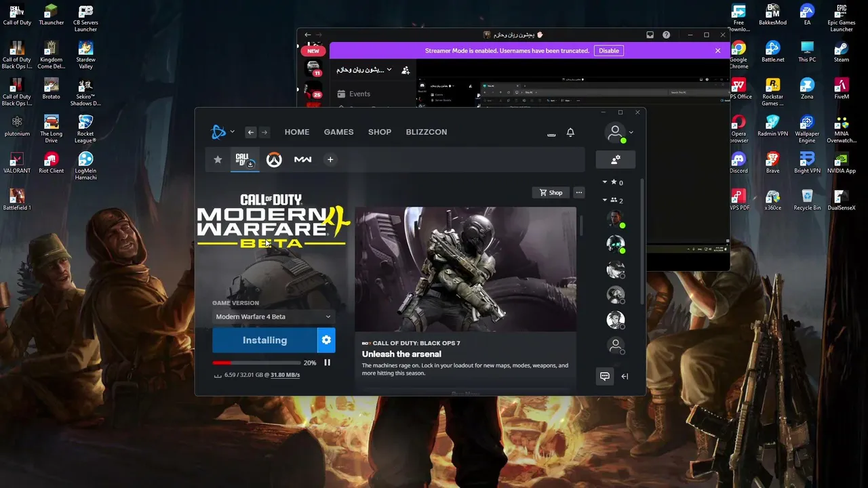Open the Favorites star in game bar

[218, 159]
